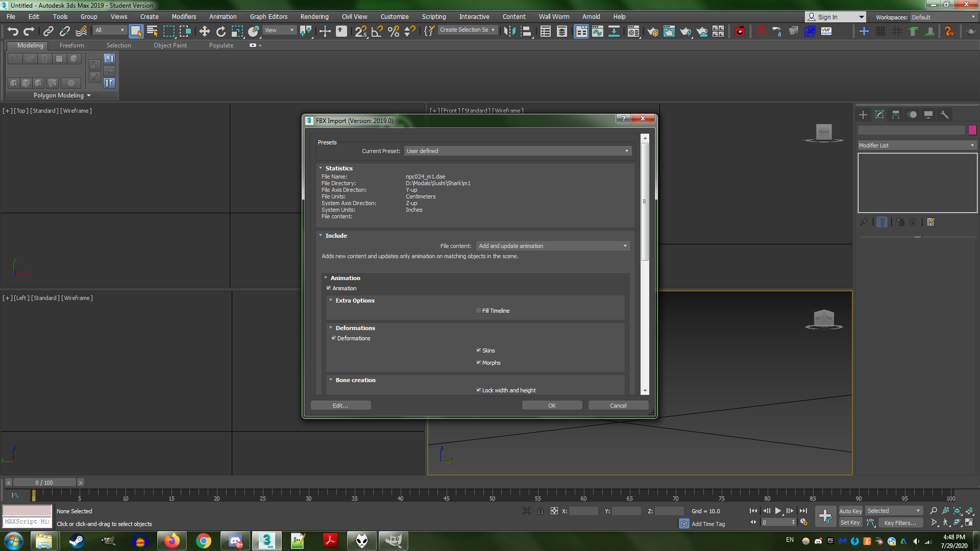Open the Scripting menu
Image resolution: width=980 pixels, height=551 pixels.
pos(434,17)
